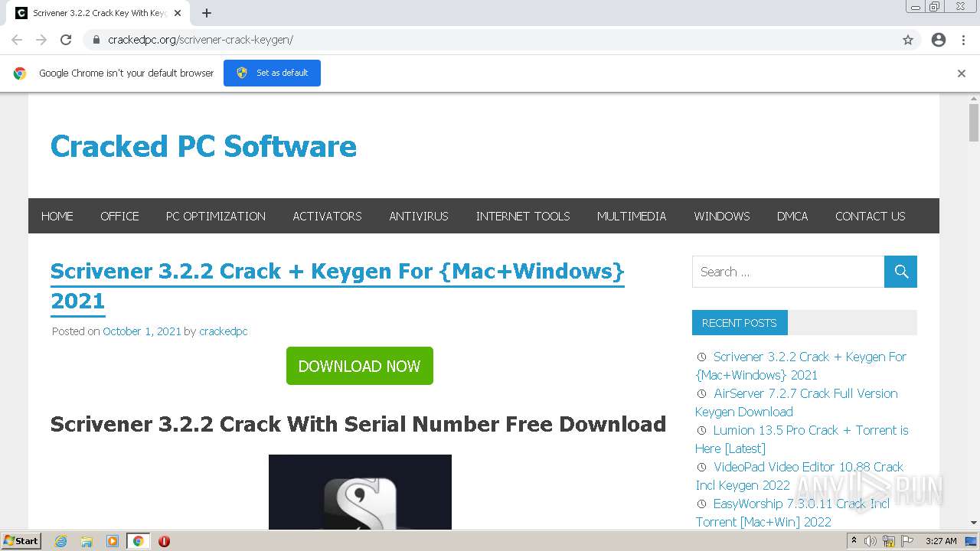Image resolution: width=980 pixels, height=551 pixels.
Task: Click the red Opera taskbar icon
Action: pyautogui.click(x=164, y=541)
